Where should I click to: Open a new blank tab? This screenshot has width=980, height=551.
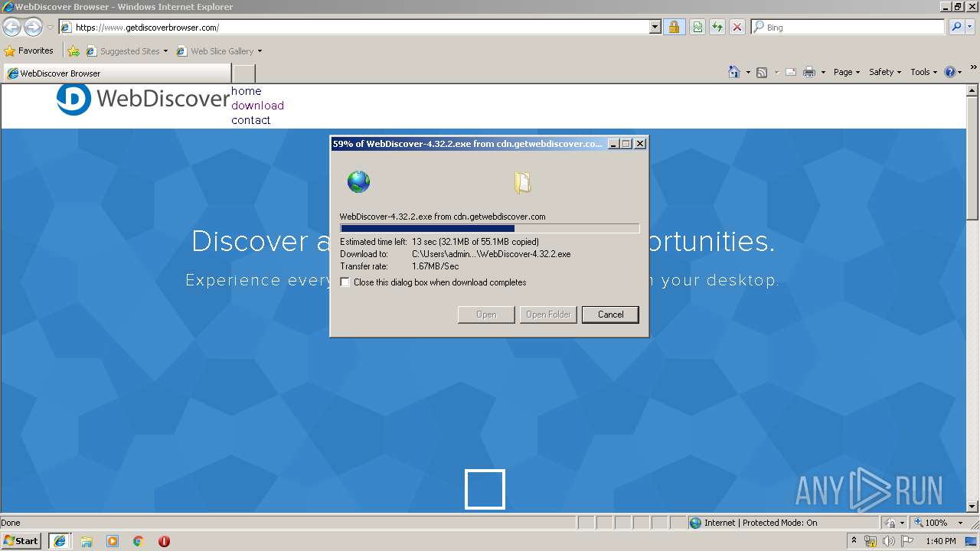pyautogui.click(x=243, y=73)
